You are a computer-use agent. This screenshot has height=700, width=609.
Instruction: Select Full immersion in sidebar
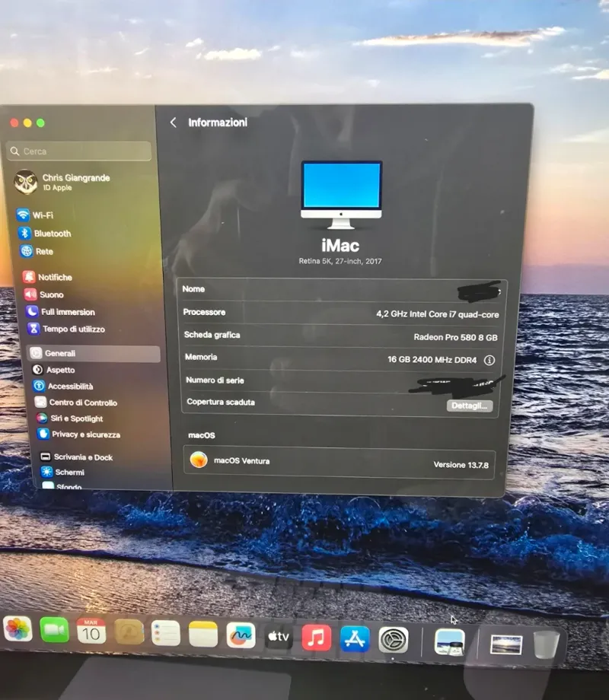click(x=60, y=312)
